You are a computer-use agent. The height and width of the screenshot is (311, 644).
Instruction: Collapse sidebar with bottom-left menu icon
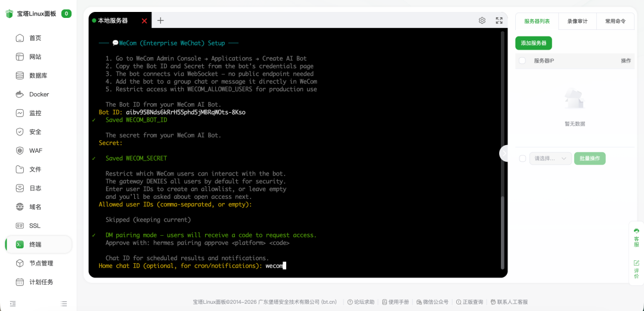[x=13, y=304]
